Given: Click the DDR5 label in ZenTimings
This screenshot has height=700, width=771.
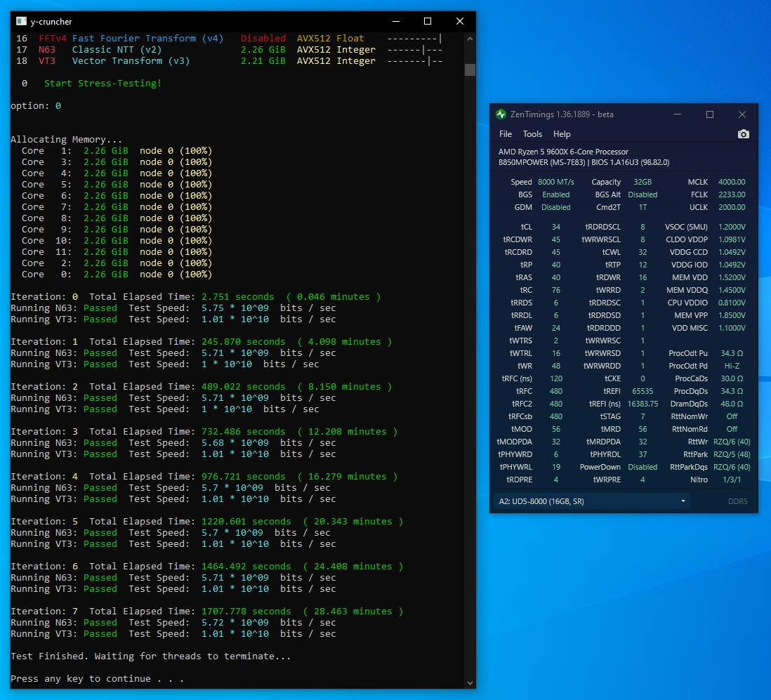Looking at the screenshot, I should 737,501.
